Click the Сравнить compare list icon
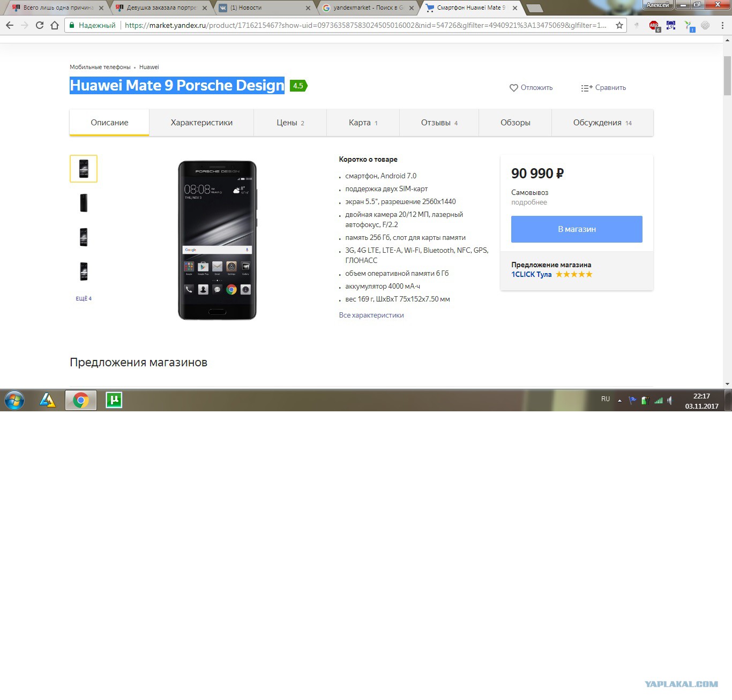The image size is (732, 700). [587, 88]
